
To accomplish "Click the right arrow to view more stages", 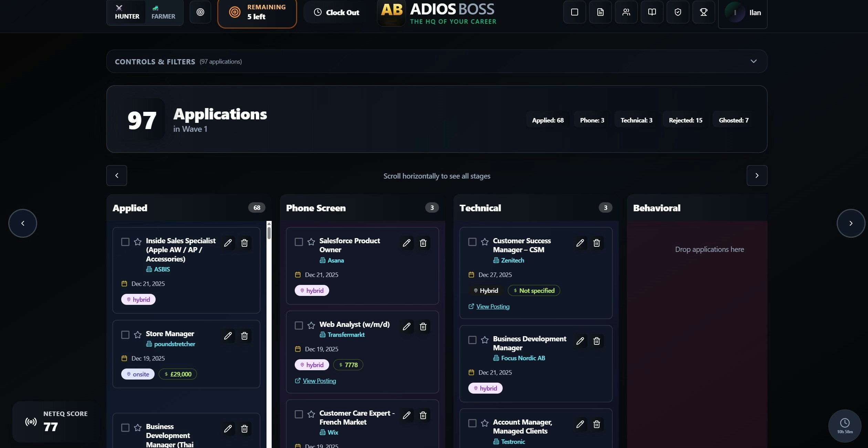I will click(x=756, y=175).
